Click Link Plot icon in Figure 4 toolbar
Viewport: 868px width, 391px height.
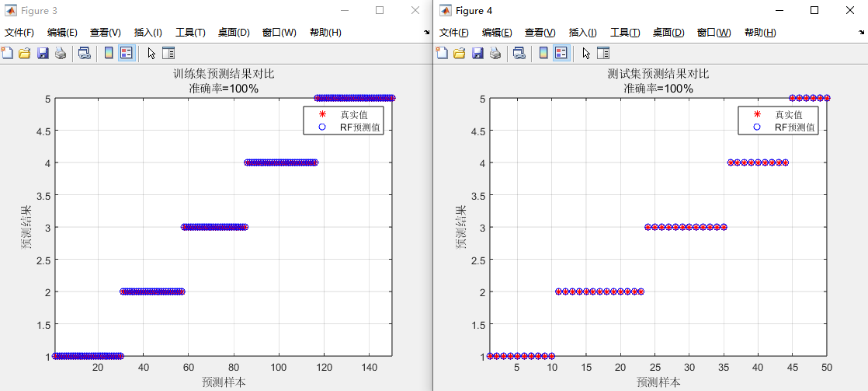tap(519, 53)
